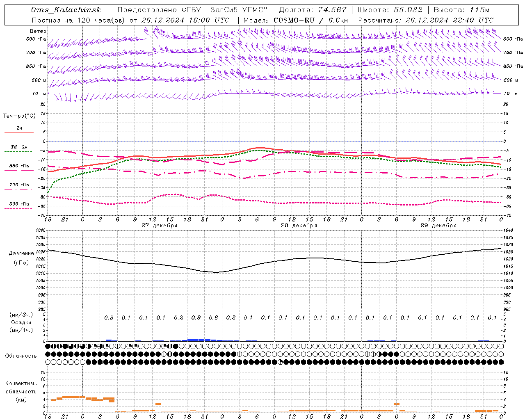Click the 'Предоставлено ФГБУ ЗапСиб УГМС' text
The height and width of the screenshot is (420, 525).
pos(192,10)
